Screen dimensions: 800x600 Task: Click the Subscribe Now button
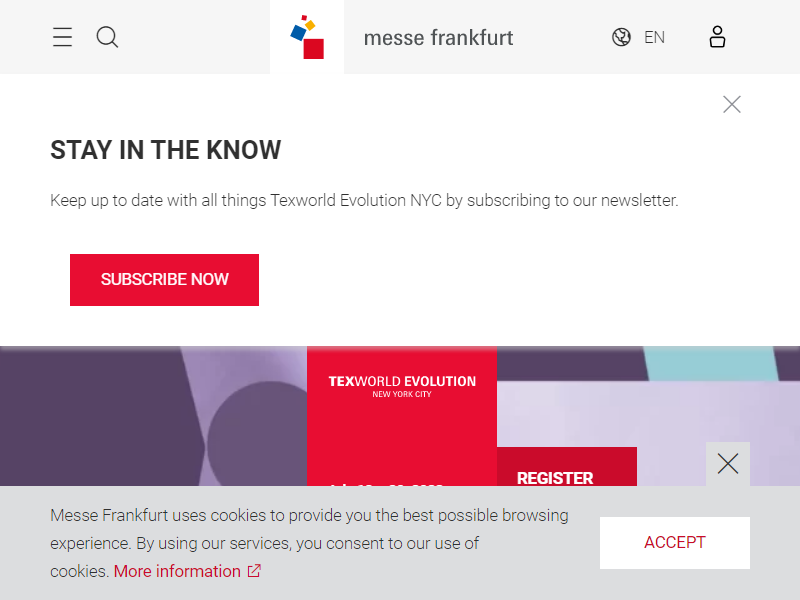tap(164, 280)
